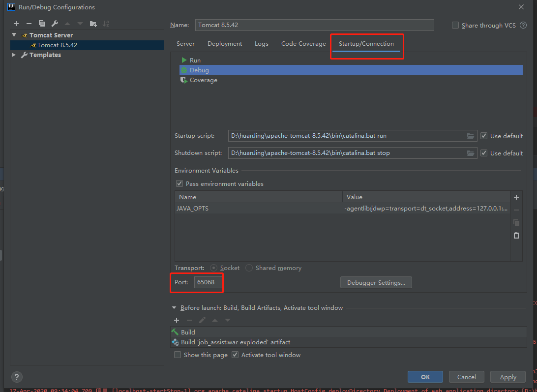
Task: Click into the Name input field
Action: (x=314, y=25)
